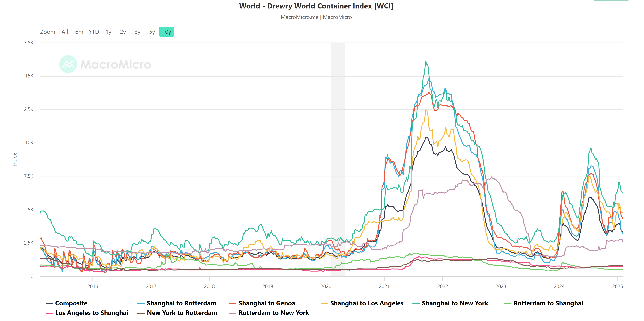Viewport: 644px width, 321px height.
Task: Click the MacroMicro watermark logo icon
Action: [x=68, y=64]
